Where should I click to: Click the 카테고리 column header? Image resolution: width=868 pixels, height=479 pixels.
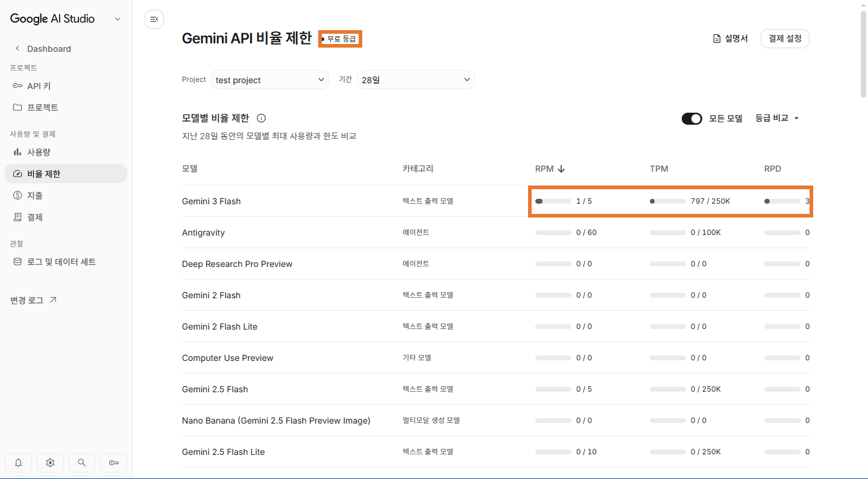coord(418,169)
